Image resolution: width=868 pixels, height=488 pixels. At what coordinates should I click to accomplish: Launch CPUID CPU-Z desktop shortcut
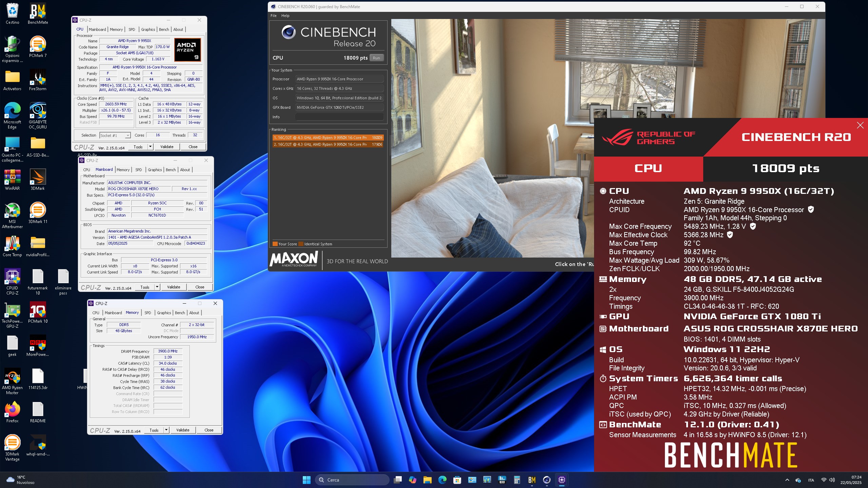coord(12,282)
